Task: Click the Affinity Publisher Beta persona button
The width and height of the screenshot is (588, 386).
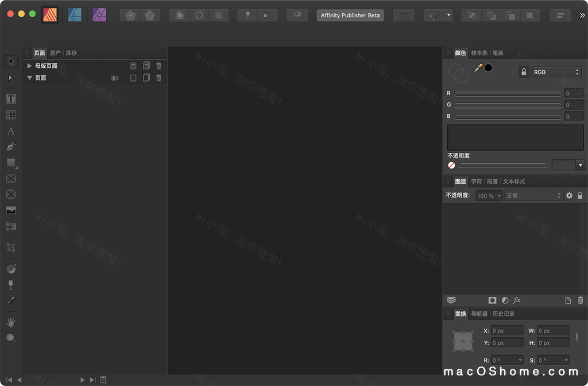Action: pyautogui.click(x=350, y=15)
